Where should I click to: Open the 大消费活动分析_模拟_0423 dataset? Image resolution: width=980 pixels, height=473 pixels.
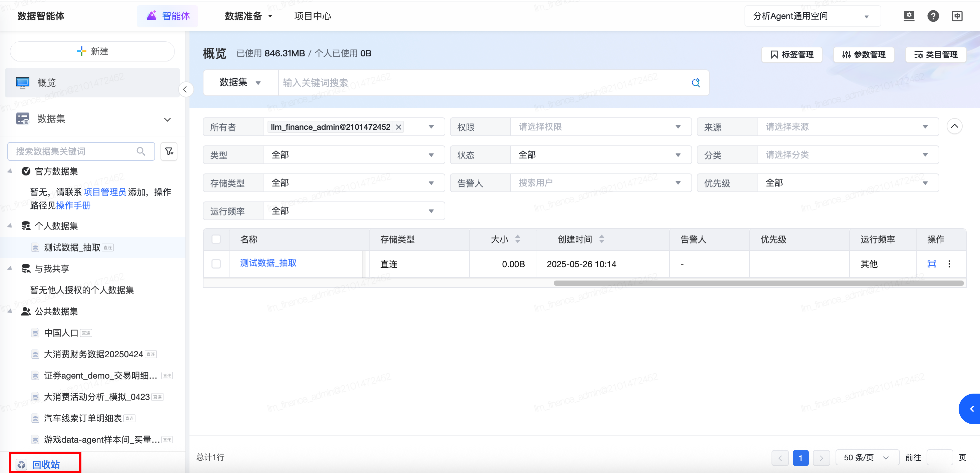point(97,397)
